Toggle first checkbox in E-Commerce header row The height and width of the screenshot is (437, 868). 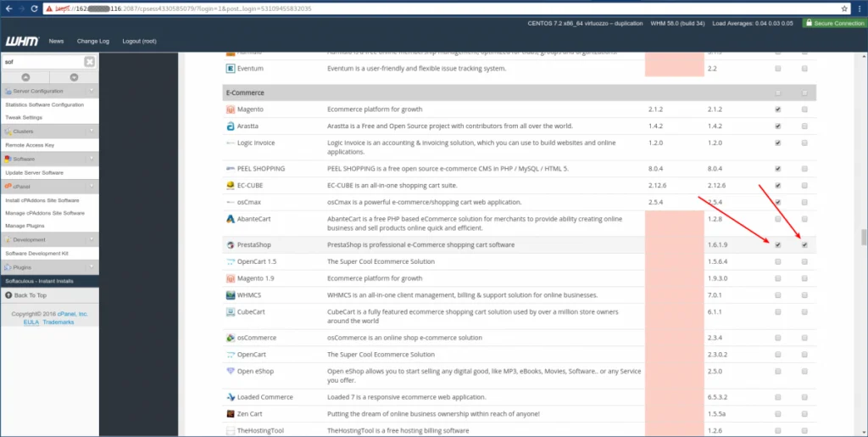778,93
